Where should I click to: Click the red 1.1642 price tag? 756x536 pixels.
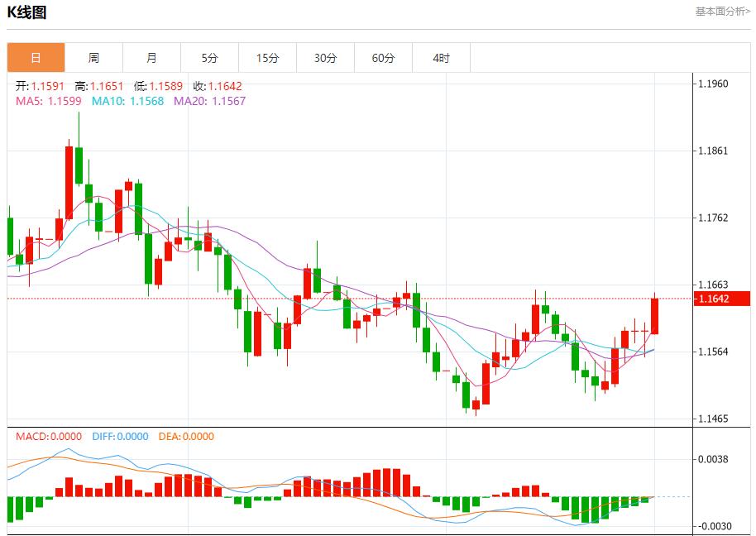[724, 297]
